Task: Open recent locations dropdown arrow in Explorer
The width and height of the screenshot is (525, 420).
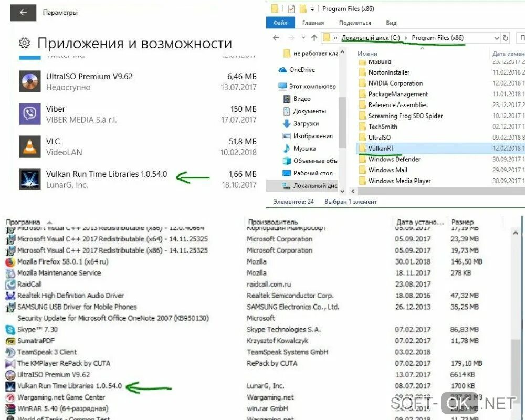Action: pos(303,38)
